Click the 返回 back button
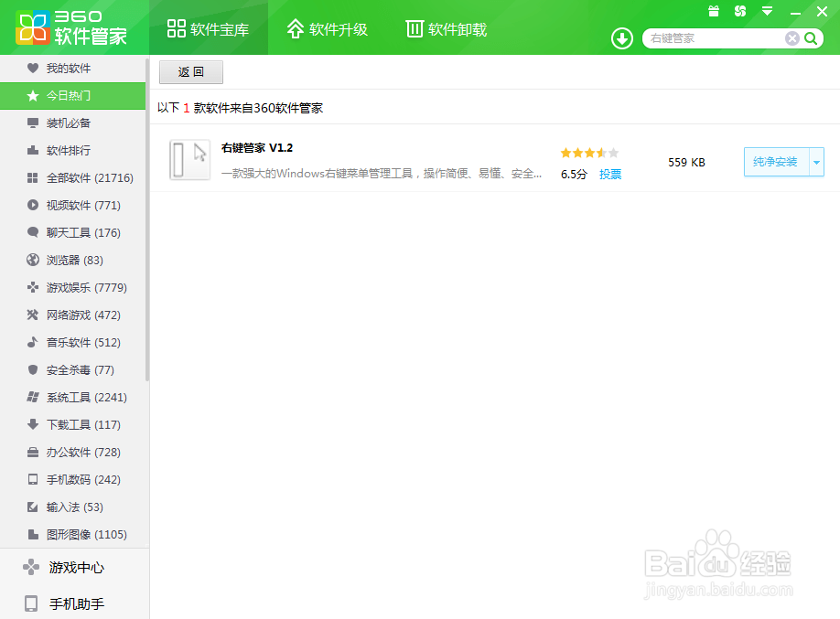The width and height of the screenshot is (840, 619). coord(190,71)
